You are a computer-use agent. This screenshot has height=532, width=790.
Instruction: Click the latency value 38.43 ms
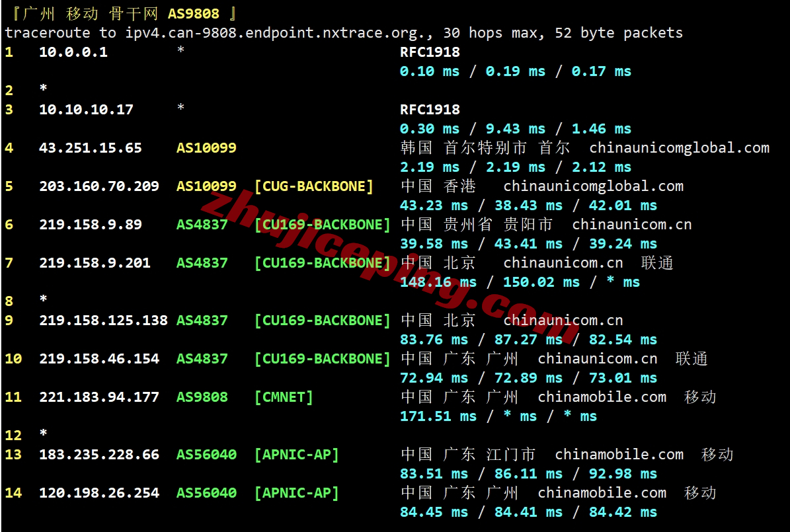[x=528, y=206]
